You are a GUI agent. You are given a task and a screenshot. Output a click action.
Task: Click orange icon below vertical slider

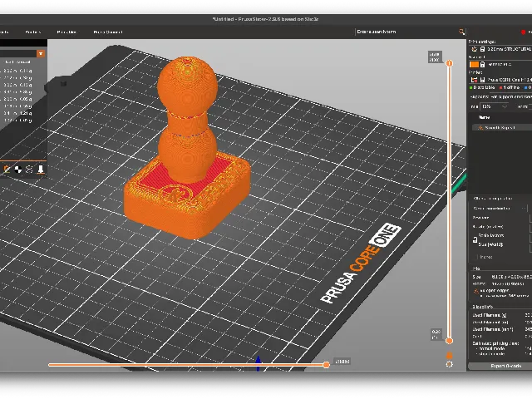point(449,355)
